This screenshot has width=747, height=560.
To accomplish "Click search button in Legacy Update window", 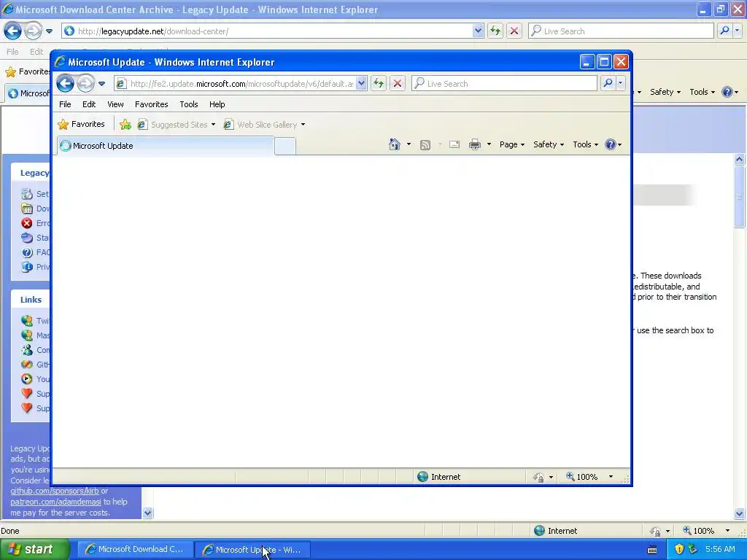I will 724,31.
